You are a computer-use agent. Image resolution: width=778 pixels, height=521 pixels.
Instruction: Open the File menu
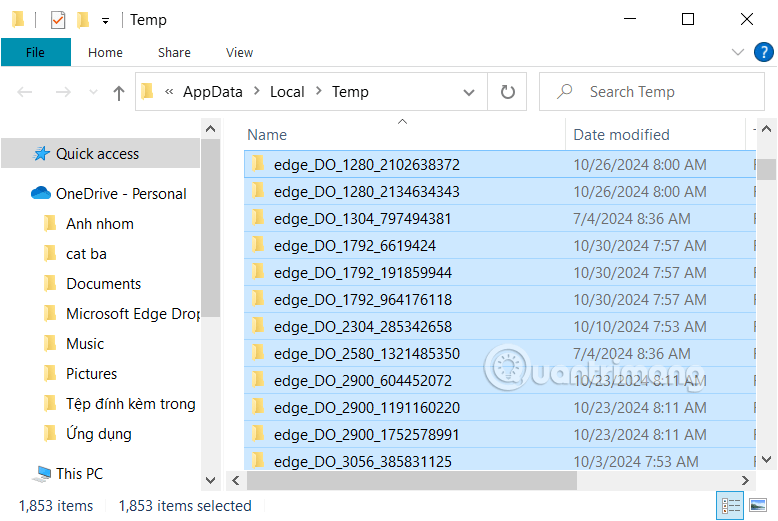(35, 53)
